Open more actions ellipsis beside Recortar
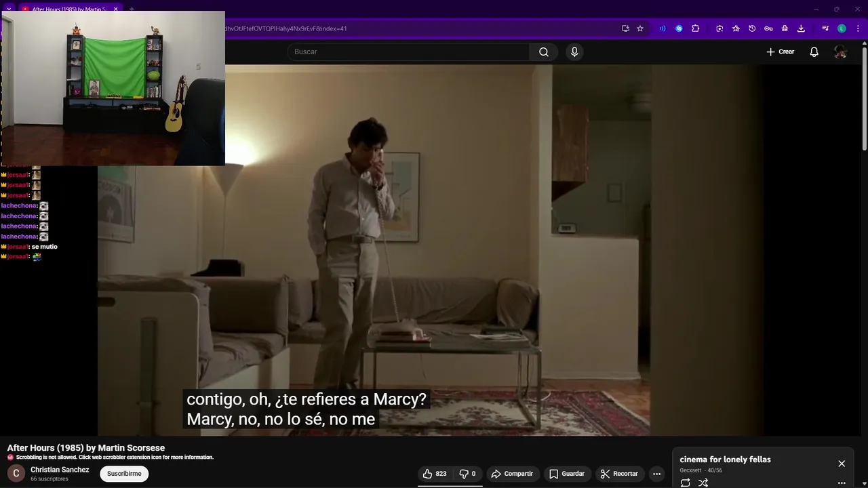868x488 pixels. coord(656,474)
